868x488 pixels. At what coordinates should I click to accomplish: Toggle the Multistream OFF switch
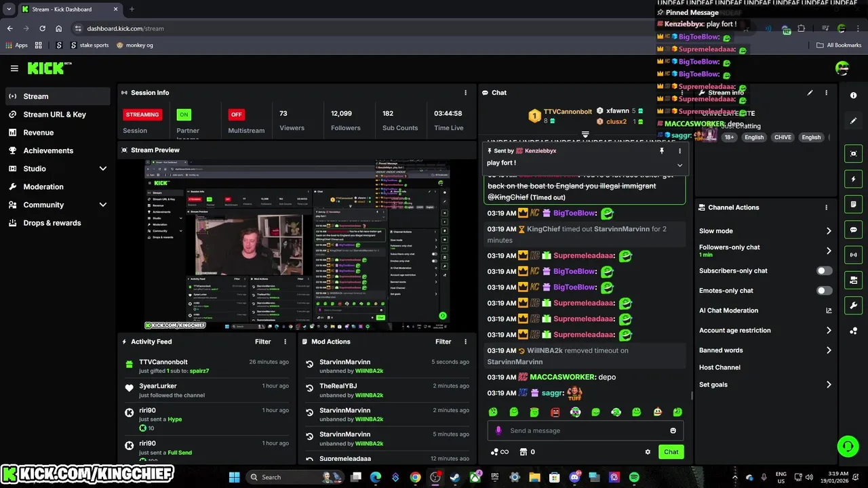[236, 115]
